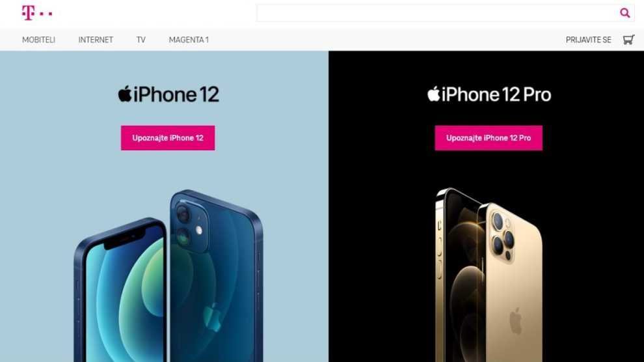Click the magenta search magnifier icon
The width and height of the screenshot is (644, 362).
click(624, 13)
